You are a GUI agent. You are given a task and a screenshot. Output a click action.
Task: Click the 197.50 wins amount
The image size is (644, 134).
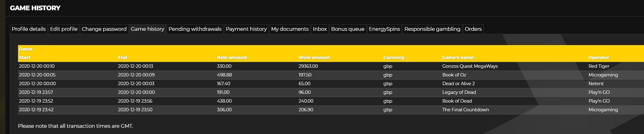[x=305, y=75]
